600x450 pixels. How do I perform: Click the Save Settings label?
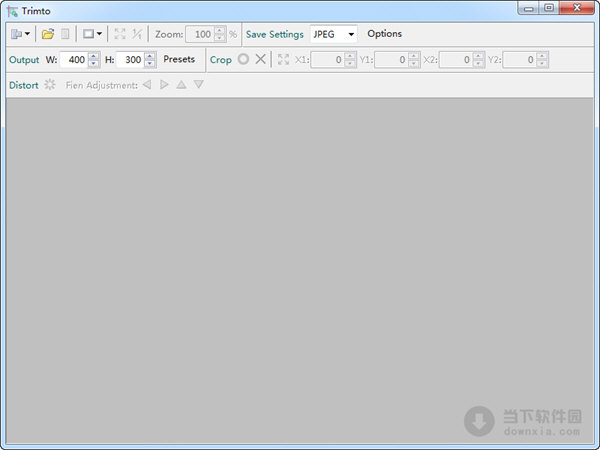[x=274, y=34]
